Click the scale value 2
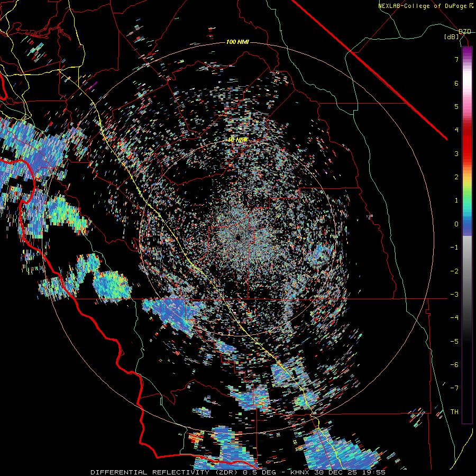 pyautogui.click(x=456, y=177)
